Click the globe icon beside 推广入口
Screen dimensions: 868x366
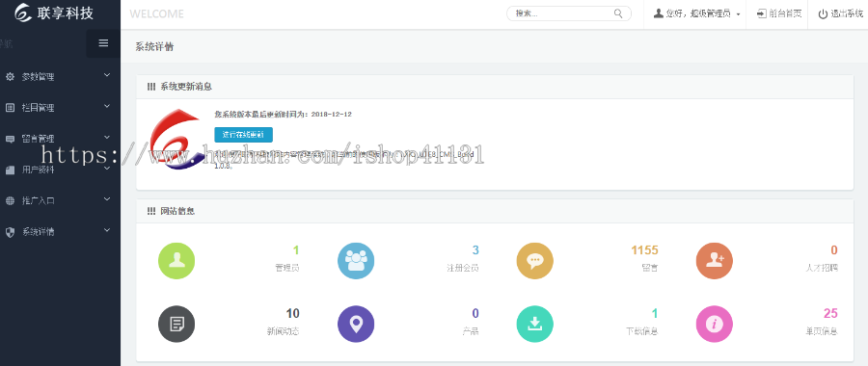pyautogui.click(x=10, y=200)
